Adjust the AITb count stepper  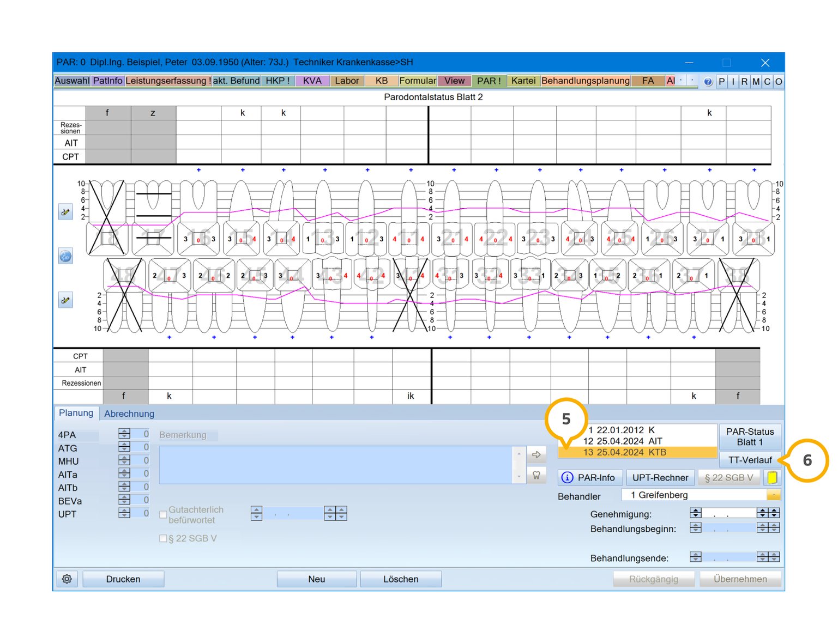[x=124, y=487]
